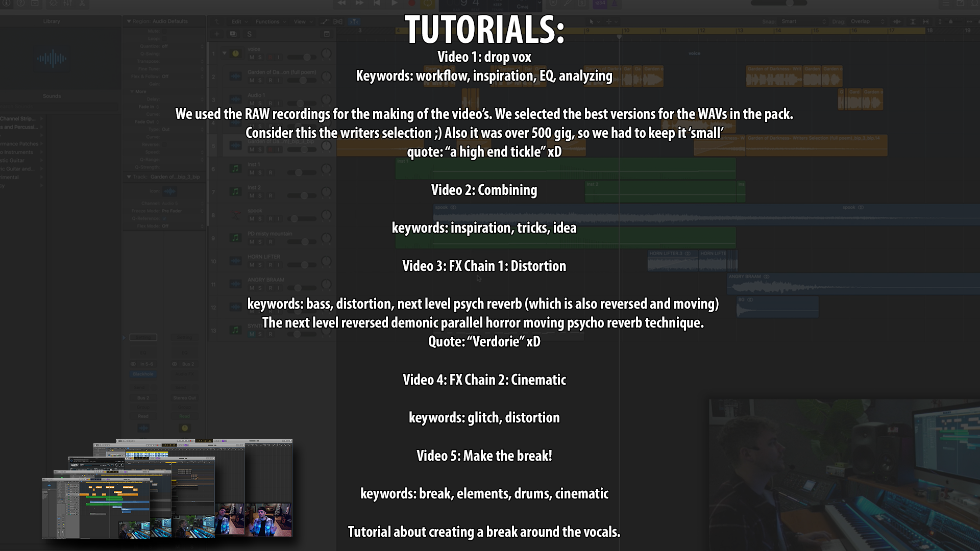Click the Inst 2 green instrument icon

pos(235,192)
